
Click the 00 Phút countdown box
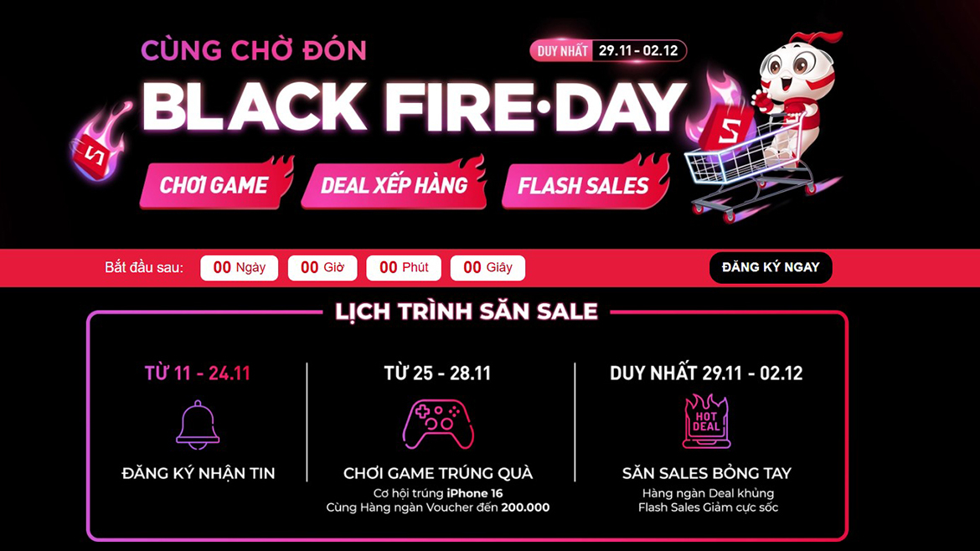[x=403, y=268]
